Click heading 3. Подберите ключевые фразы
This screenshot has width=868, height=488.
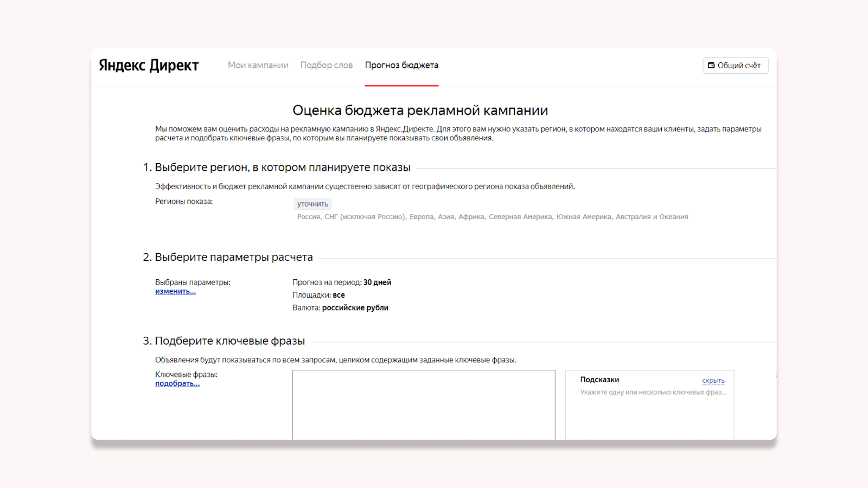pos(224,341)
